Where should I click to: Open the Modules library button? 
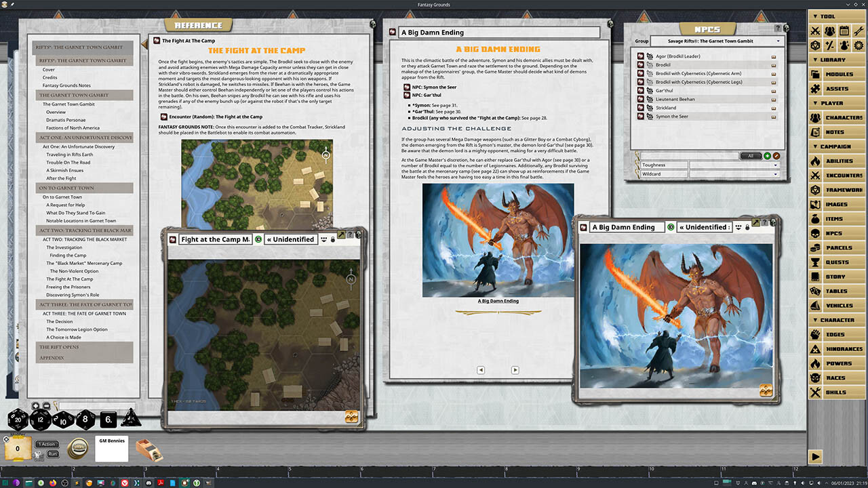click(839, 75)
